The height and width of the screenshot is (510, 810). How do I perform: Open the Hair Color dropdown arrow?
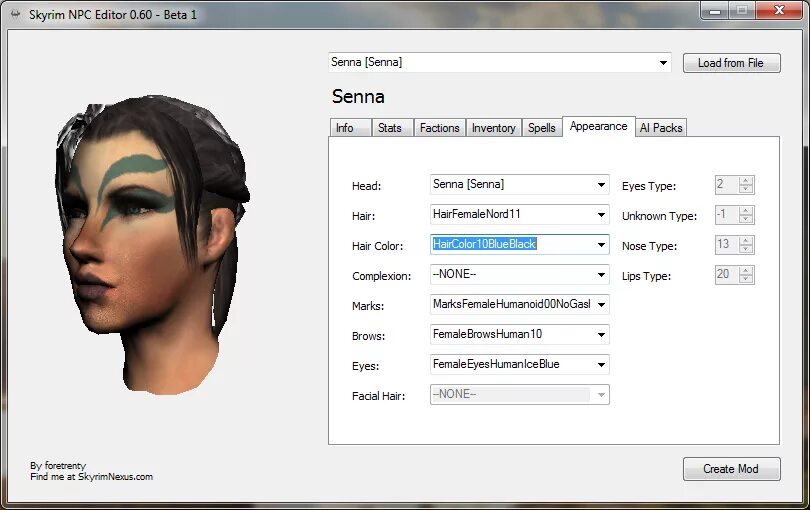pos(601,244)
